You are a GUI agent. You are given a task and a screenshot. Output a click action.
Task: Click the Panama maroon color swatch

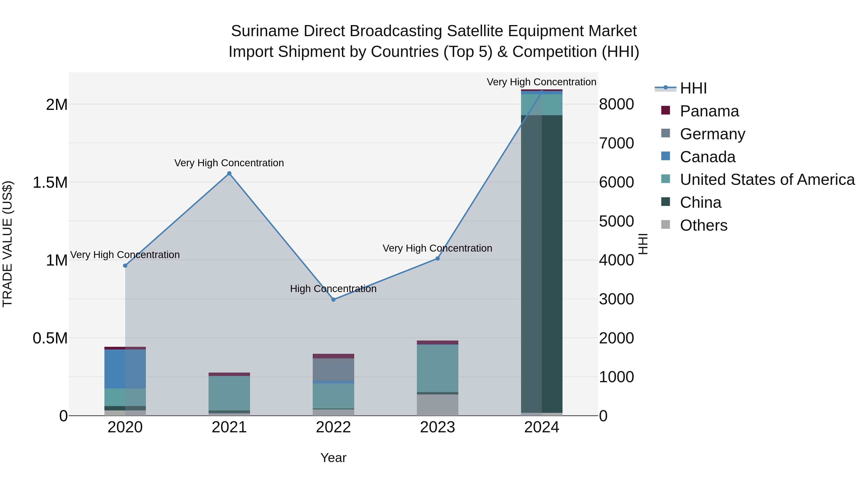pyautogui.click(x=665, y=110)
